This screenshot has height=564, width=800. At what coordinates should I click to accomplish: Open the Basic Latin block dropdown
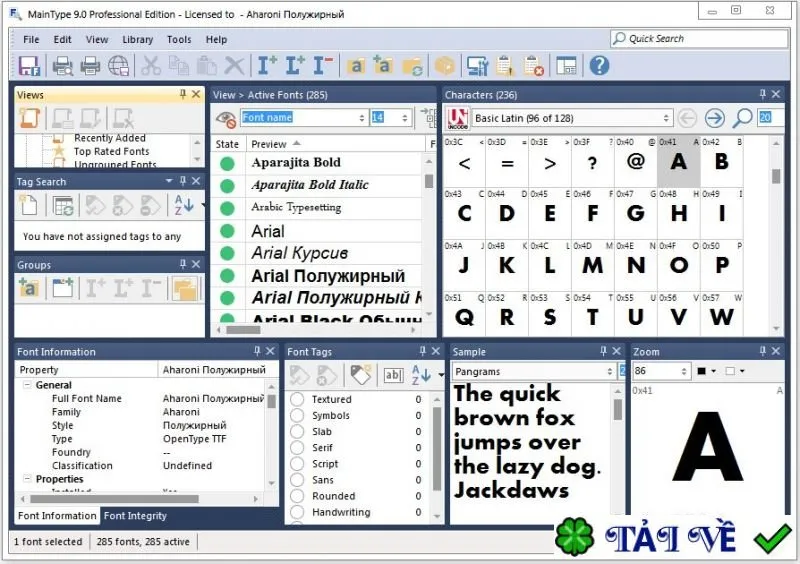click(x=666, y=118)
